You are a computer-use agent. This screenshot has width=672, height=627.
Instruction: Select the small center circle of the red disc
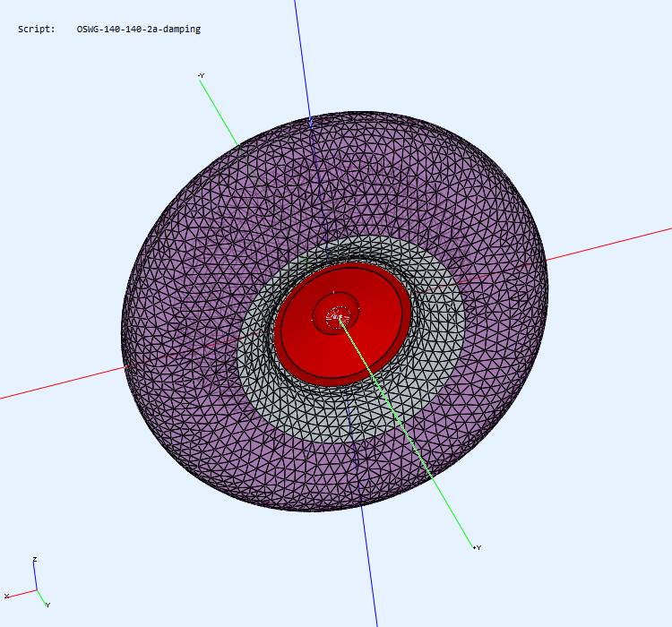point(336,313)
